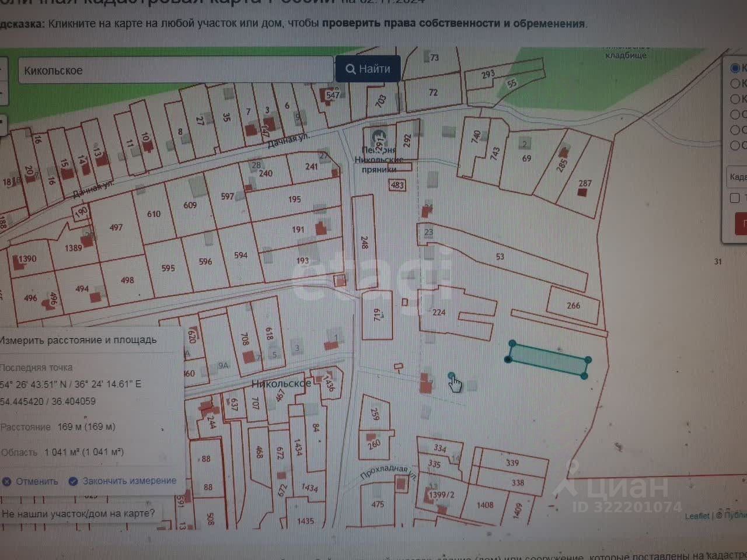This screenshot has height=560, width=747.
Task: Select parcel 193 on the map
Action: (302, 260)
